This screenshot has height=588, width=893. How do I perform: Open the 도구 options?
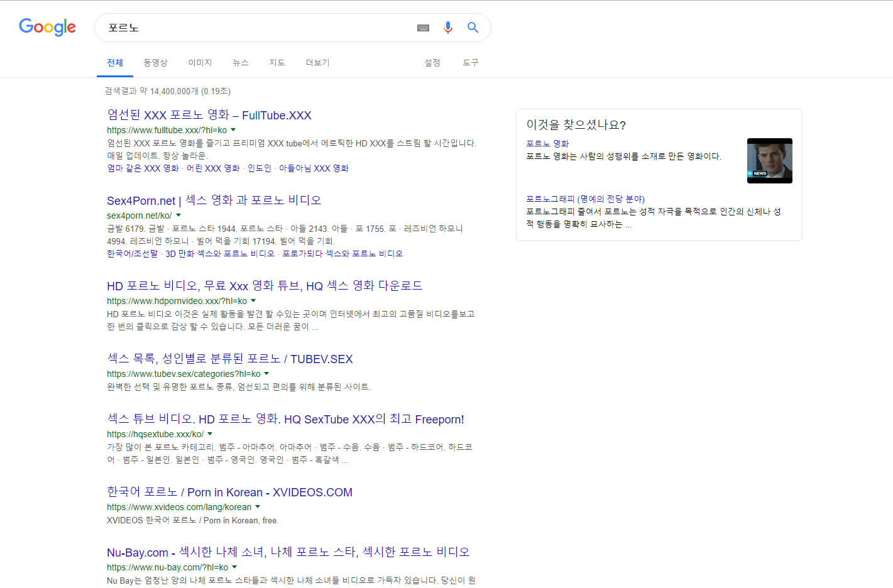[x=471, y=63]
